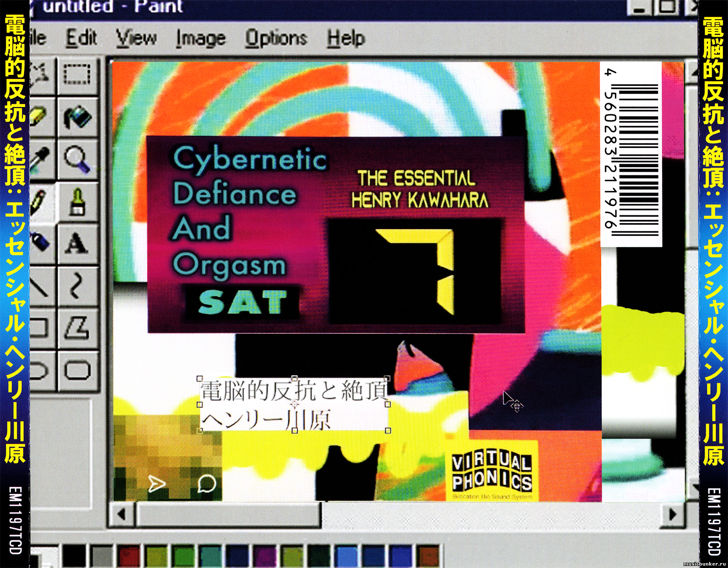This screenshot has width=728, height=568.
Task: Pick the navy swatch next to teal
Action: coord(237,556)
